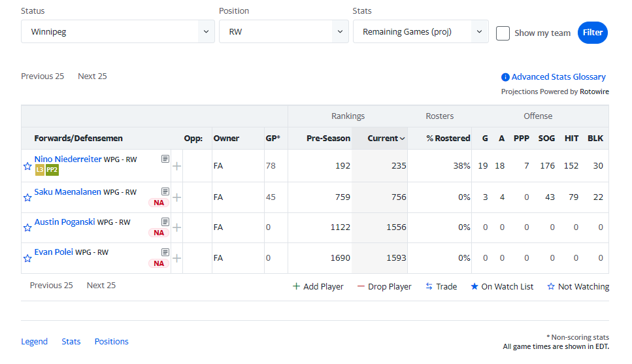Open the Status dropdown showing Winnipeg
632x364 pixels.
click(118, 31)
